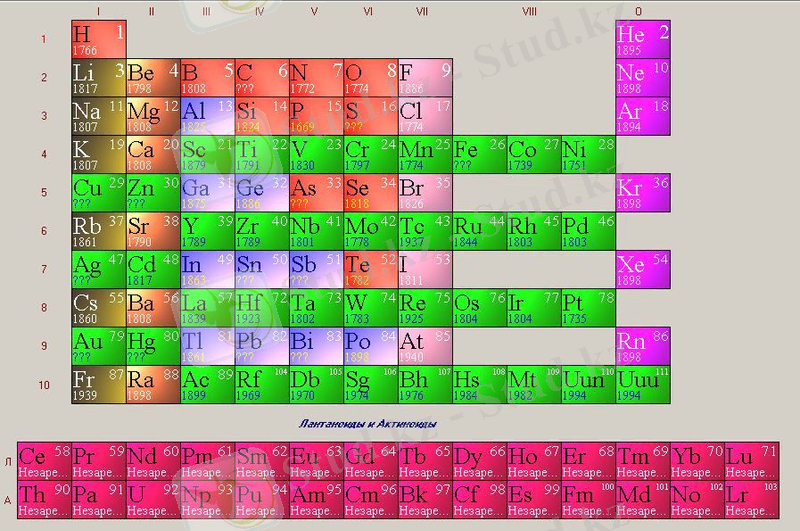Click the period 10 row label
800x531 pixels.
tap(43, 384)
